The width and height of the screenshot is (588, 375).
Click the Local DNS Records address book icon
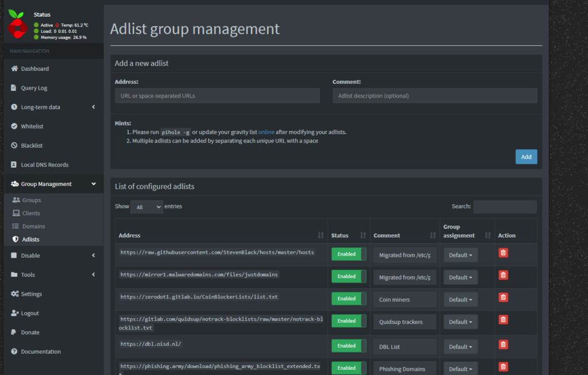pyautogui.click(x=14, y=164)
